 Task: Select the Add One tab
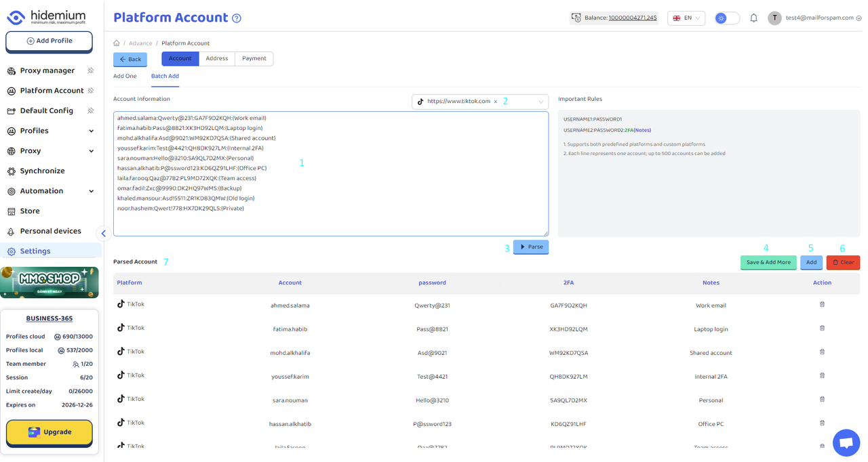tap(125, 77)
